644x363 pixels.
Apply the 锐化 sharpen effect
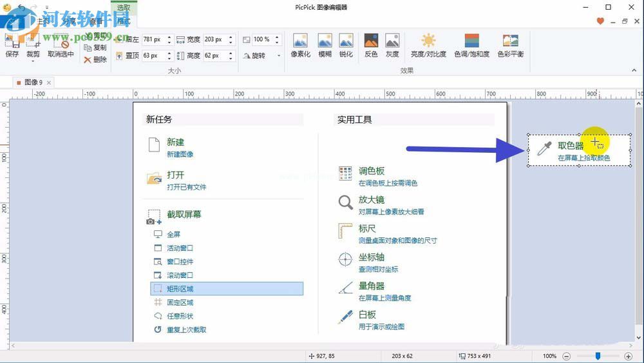click(x=346, y=45)
